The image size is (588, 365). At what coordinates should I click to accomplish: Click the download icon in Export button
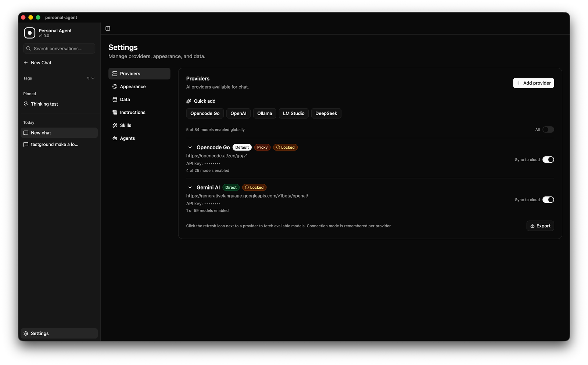coord(532,226)
